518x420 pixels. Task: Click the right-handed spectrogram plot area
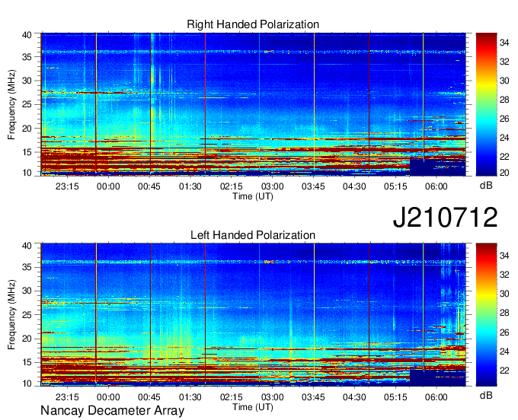254,104
